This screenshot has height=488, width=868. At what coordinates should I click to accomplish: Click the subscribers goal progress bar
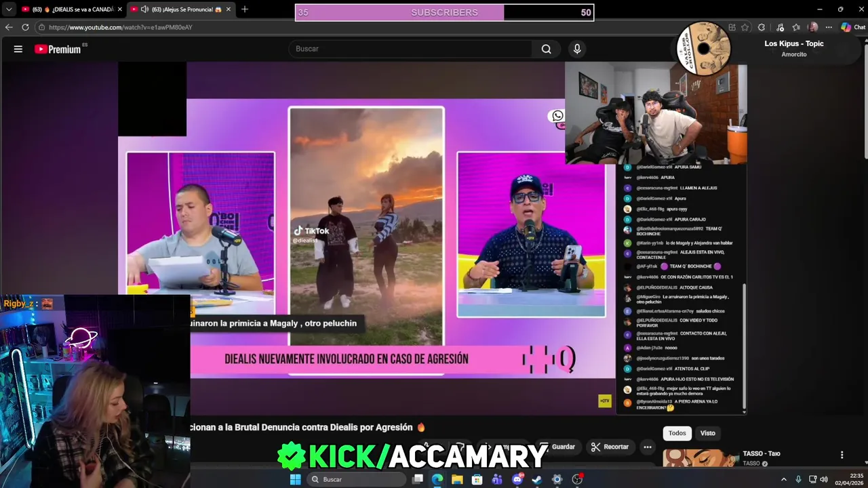pyautogui.click(x=445, y=12)
